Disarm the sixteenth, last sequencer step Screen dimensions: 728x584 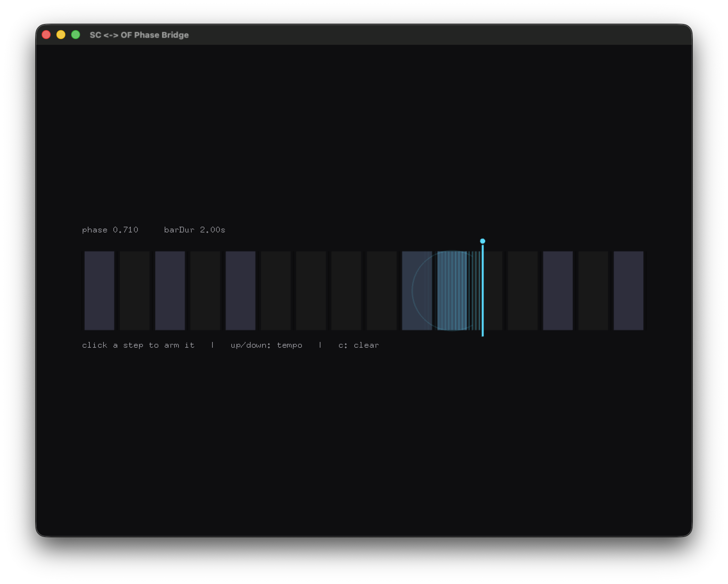pos(629,290)
